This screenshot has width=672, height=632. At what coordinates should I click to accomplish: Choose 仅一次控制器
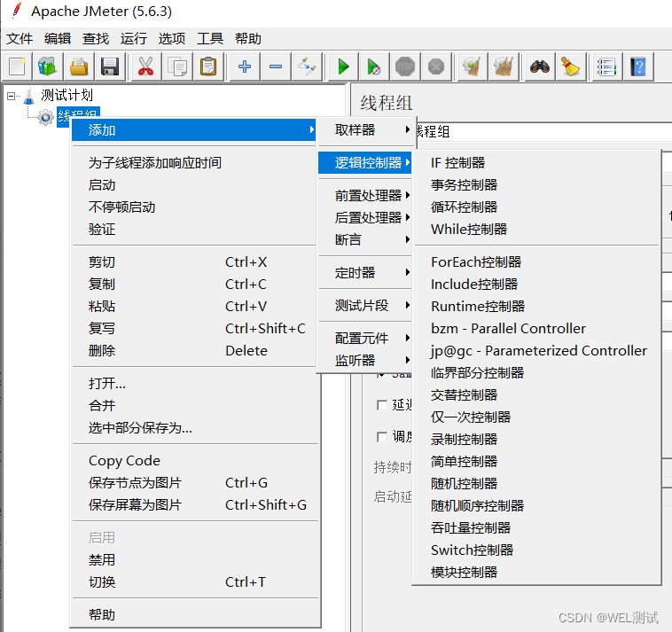[x=536, y=417]
